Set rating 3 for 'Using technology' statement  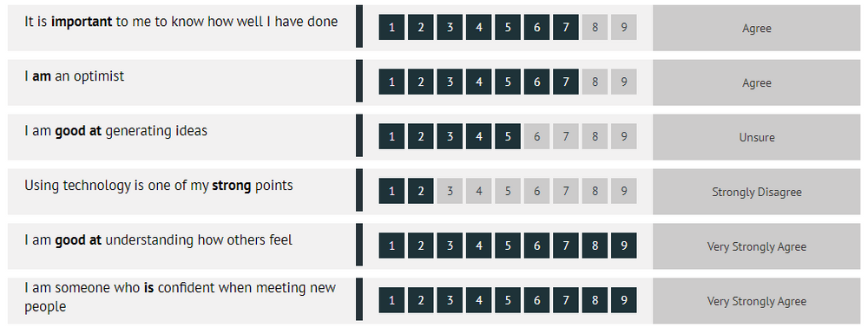click(x=450, y=191)
